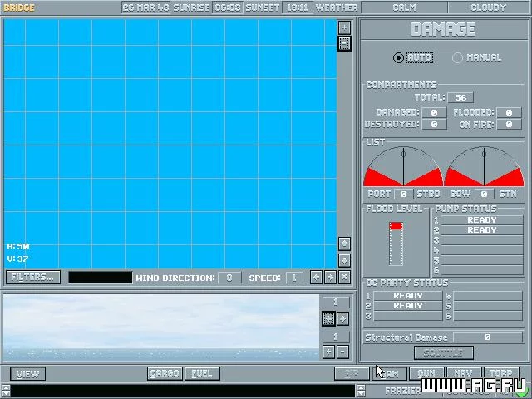
Task: Click the Structural Damage value field
Action: pos(488,337)
